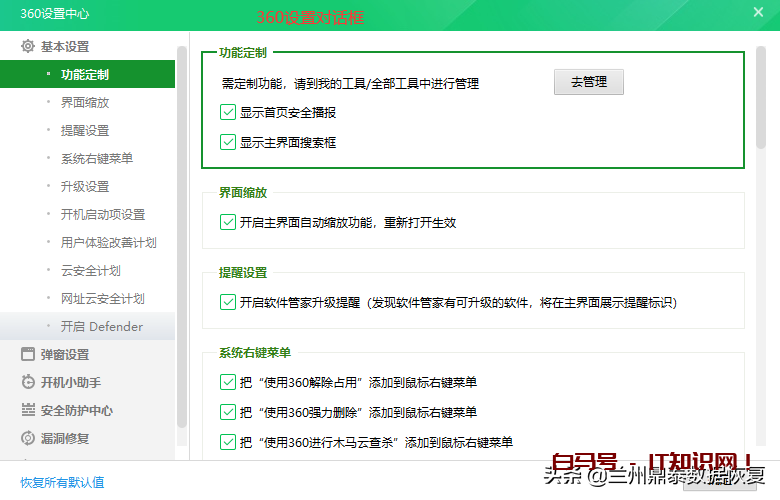Image resolution: width=780 pixels, height=500 pixels.
Task: Click the 安全防护中心 icon
Action: point(28,410)
